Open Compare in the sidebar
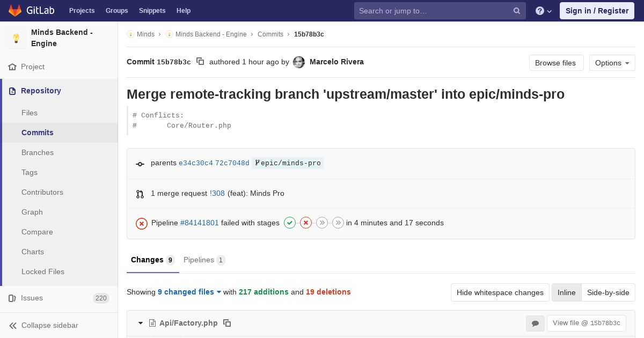This screenshot has width=644, height=338. click(37, 232)
